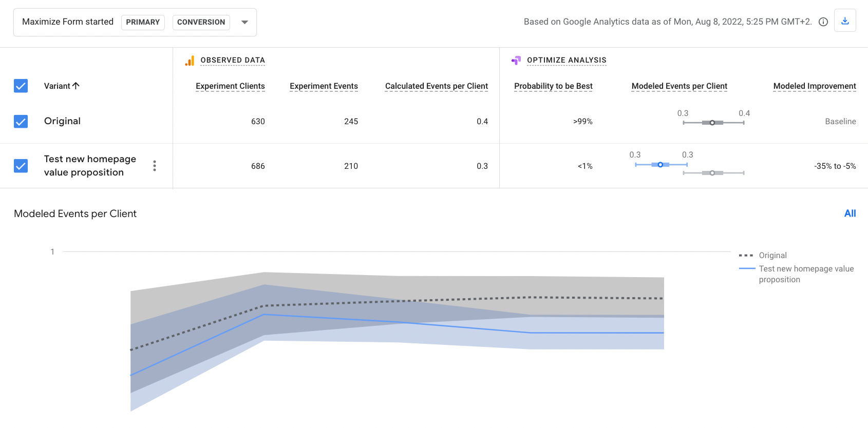Click the Experiment Events column header
The height and width of the screenshot is (428, 868).
point(324,86)
